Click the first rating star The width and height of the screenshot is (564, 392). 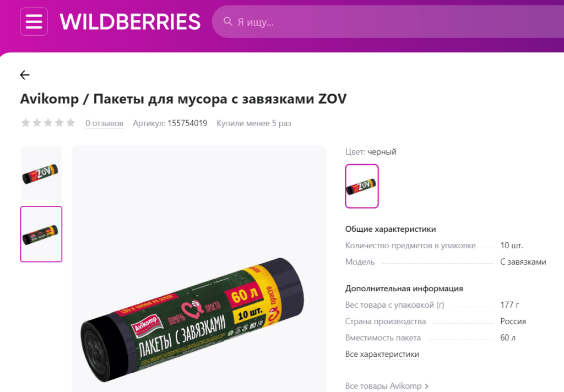coord(25,123)
